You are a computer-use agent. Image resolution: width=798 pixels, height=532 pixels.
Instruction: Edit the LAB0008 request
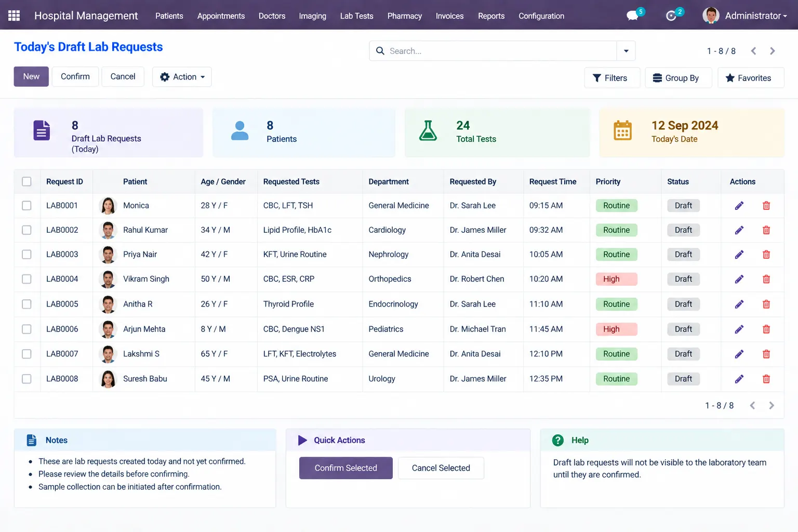pos(739,379)
